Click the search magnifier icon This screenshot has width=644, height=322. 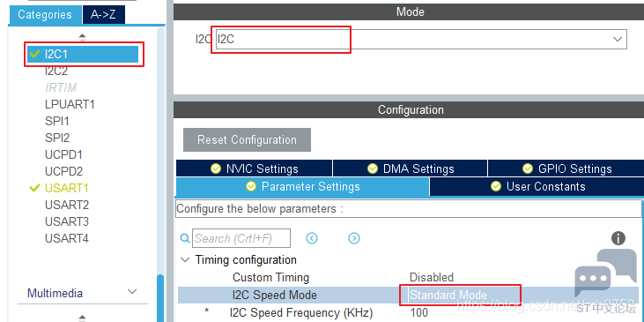(x=186, y=238)
